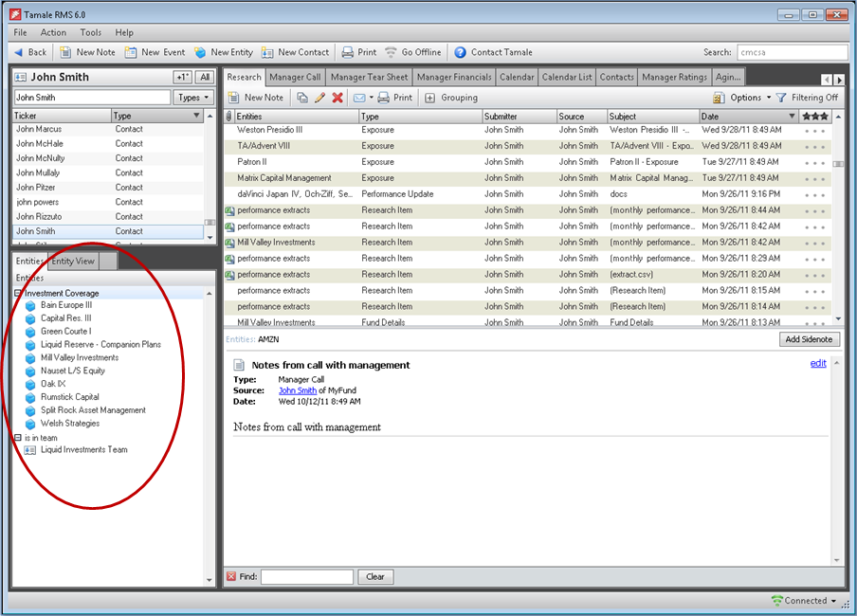857x616 pixels.
Task: Click the document icon beside the note title
Action: (239, 365)
